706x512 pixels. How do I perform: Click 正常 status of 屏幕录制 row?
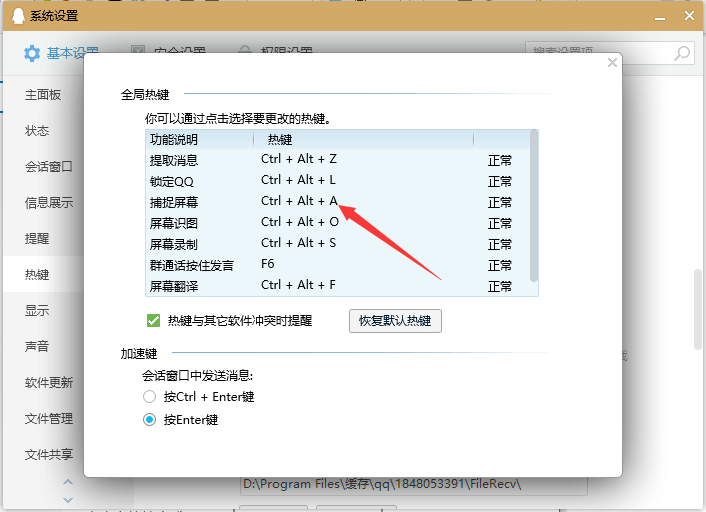click(500, 245)
